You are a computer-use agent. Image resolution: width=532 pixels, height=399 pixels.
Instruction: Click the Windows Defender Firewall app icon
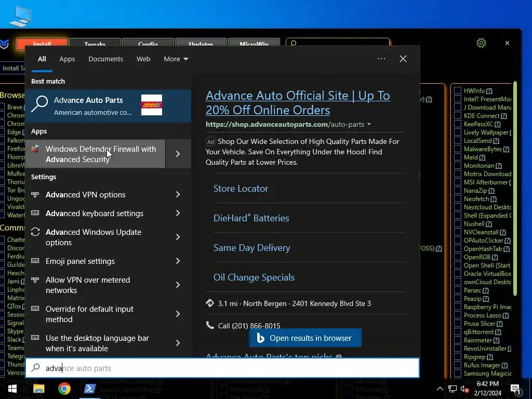[x=35, y=149]
